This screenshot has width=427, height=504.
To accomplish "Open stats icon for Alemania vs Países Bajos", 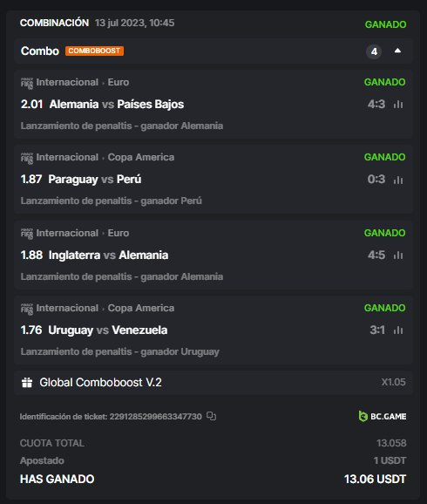I will 398,104.
